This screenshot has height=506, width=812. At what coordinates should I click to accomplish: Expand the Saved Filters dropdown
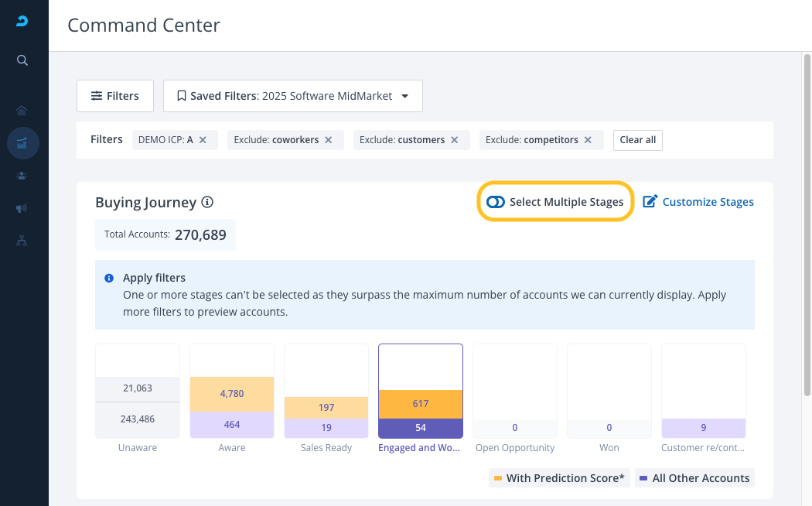tap(292, 96)
